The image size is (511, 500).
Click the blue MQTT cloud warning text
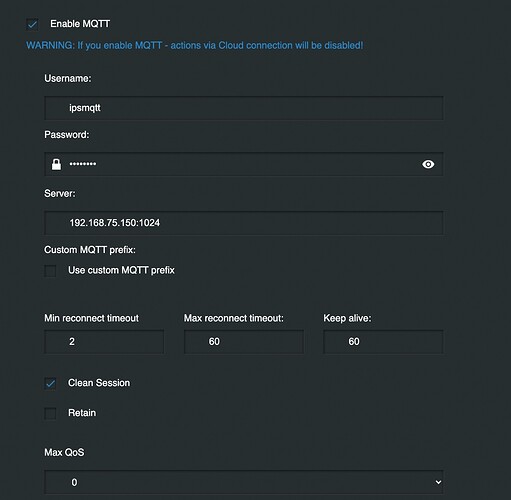point(195,45)
